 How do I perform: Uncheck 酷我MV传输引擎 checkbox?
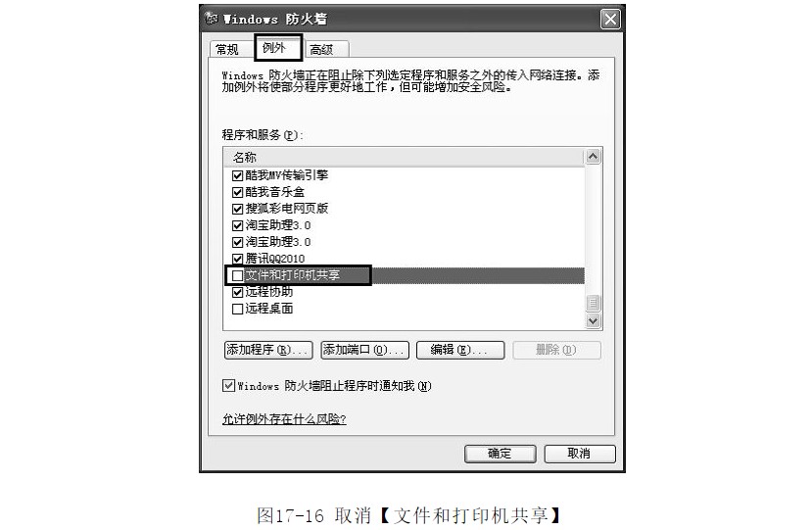pyautogui.click(x=238, y=175)
